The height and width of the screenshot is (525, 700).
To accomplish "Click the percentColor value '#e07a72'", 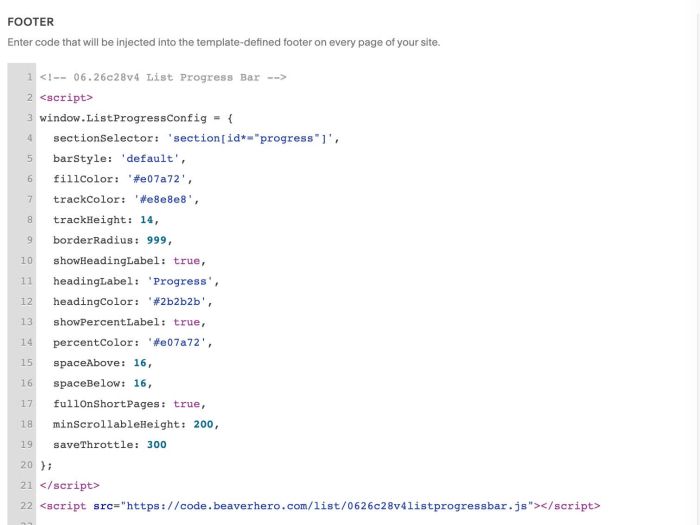I will 179,342.
